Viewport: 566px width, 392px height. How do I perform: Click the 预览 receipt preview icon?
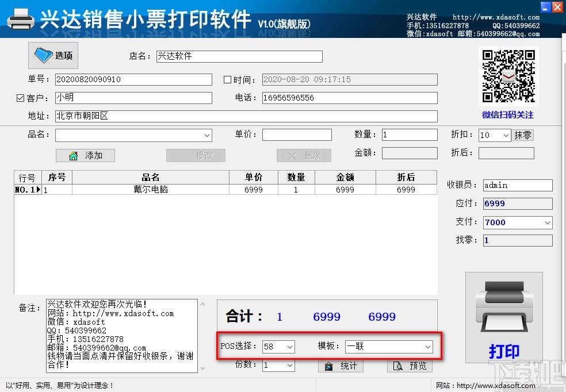[409, 366]
